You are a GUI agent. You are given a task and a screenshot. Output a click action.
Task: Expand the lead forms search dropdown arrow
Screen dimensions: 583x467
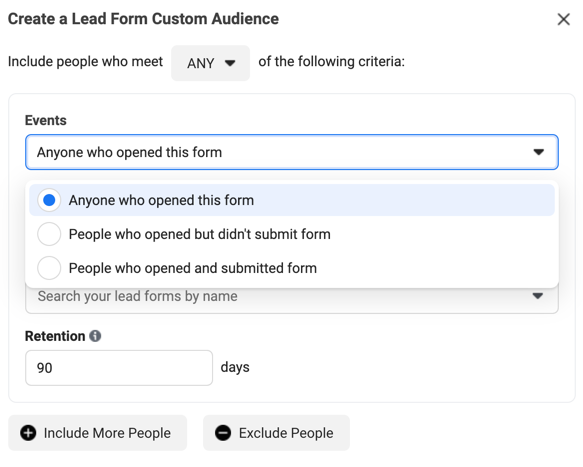click(x=538, y=296)
